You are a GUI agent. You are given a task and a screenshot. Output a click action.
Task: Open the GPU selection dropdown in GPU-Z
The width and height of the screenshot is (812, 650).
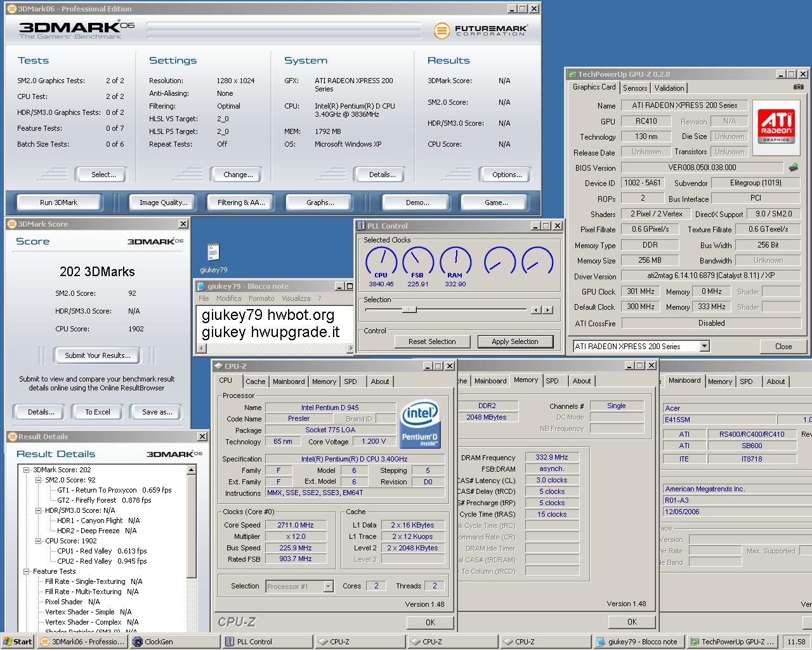tap(704, 346)
